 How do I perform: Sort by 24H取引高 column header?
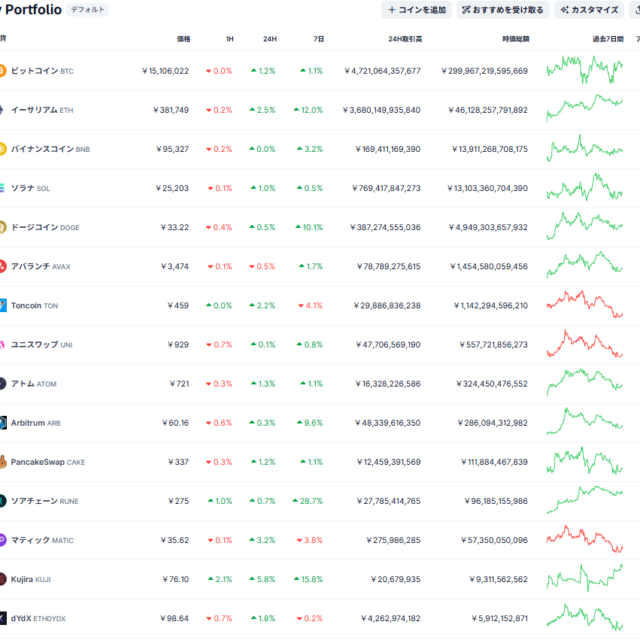(405, 39)
